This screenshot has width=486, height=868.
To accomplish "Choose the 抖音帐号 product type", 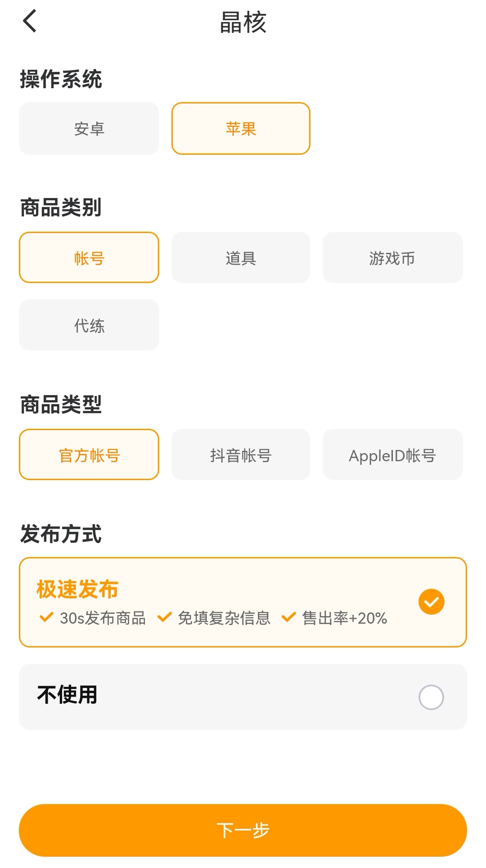I will 241,455.
